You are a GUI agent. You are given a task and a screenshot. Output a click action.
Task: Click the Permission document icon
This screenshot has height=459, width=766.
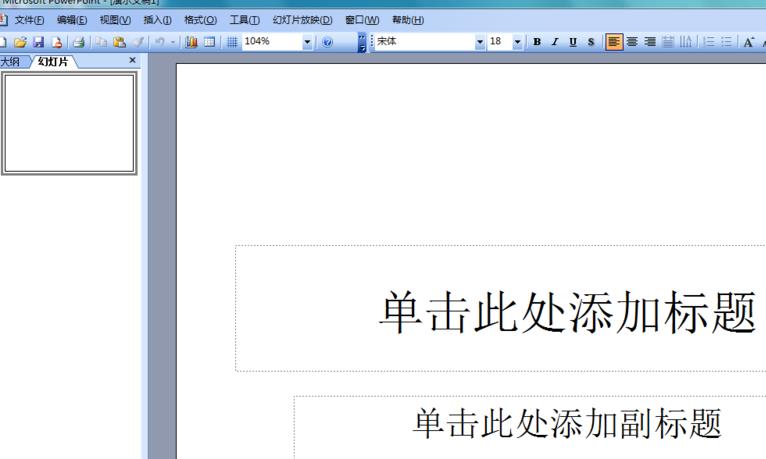coord(57,42)
